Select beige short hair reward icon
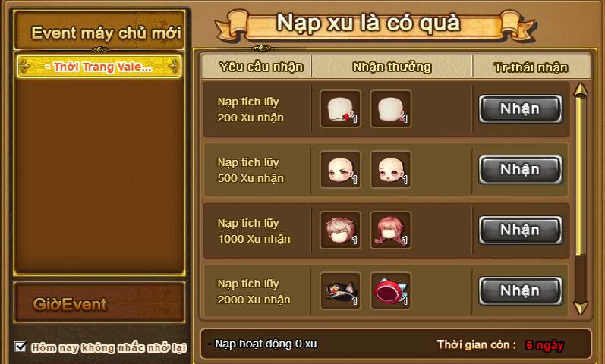Image resolution: width=605 pixels, height=364 pixels. (x=340, y=231)
